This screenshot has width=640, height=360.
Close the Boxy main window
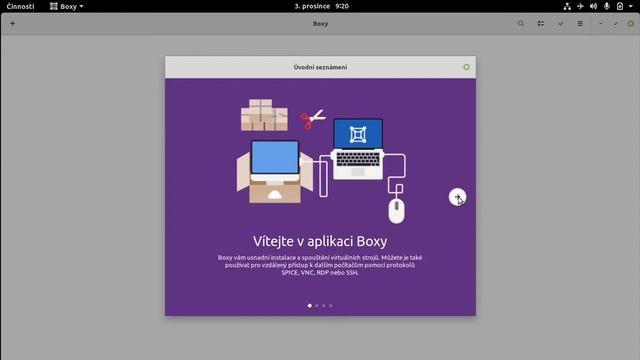coord(631,24)
